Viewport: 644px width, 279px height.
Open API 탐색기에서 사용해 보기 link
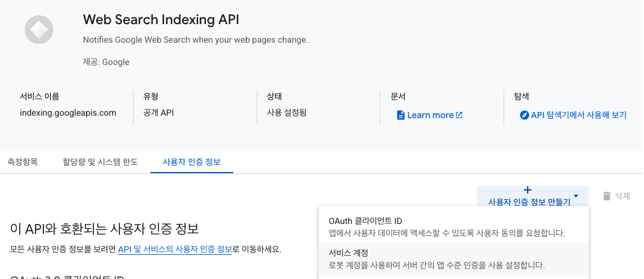573,115
